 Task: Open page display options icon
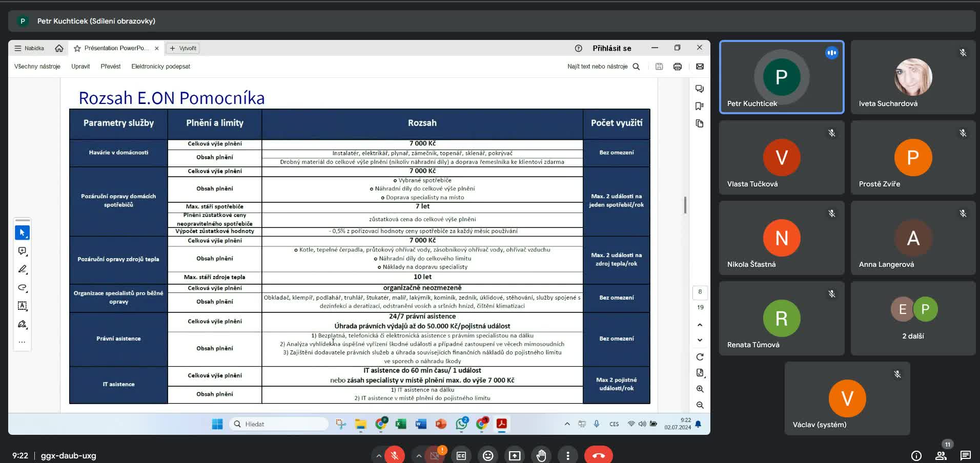tap(700, 373)
